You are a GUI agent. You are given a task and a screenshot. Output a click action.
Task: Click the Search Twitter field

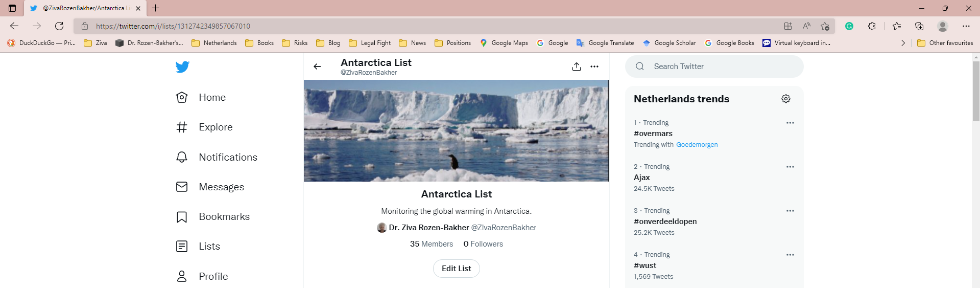[714, 67]
